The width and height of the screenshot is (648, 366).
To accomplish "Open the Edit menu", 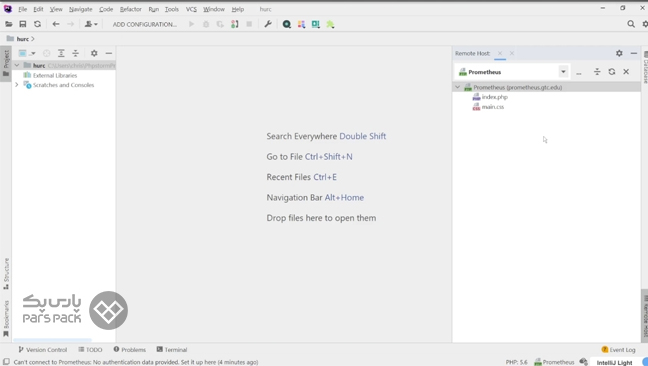I will [x=38, y=9].
